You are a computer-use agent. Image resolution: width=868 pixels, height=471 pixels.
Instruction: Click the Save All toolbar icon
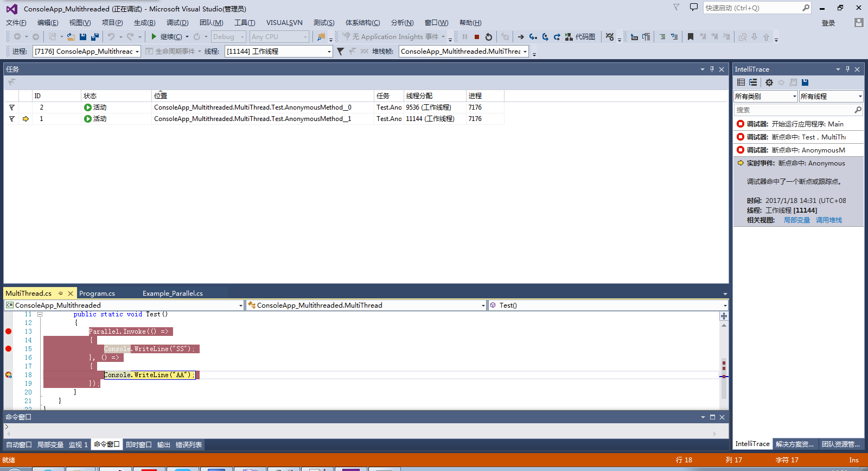pyautogui.click(x=95, y=37)
